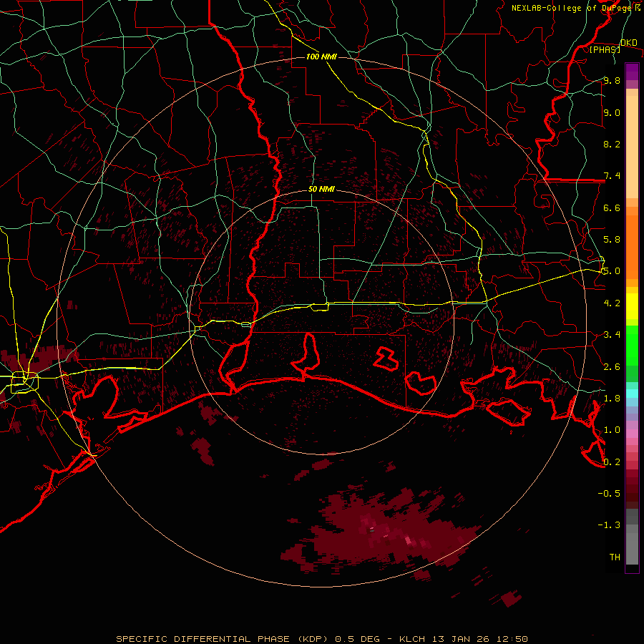The height and width of the screenshot is (644, 644).
Task: Click the 100 NMI range ring label
Action: pyautogui.click(x=321, y=57)
